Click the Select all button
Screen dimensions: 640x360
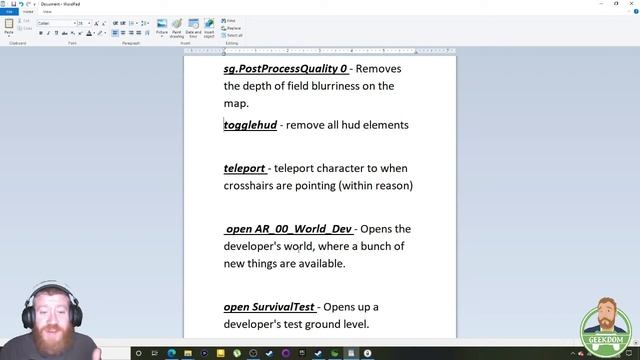click(x=232, y=36)
